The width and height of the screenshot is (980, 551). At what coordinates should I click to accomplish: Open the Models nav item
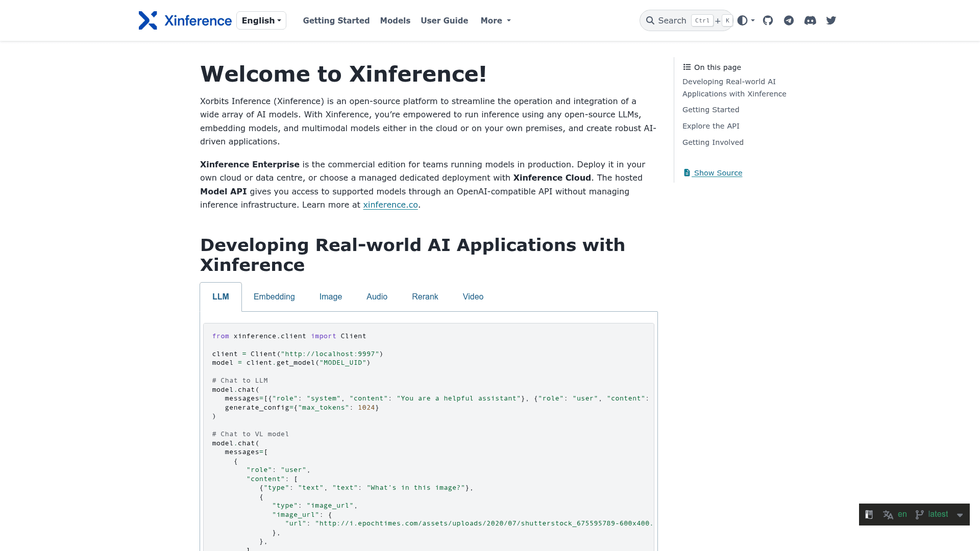pos(395,20)
